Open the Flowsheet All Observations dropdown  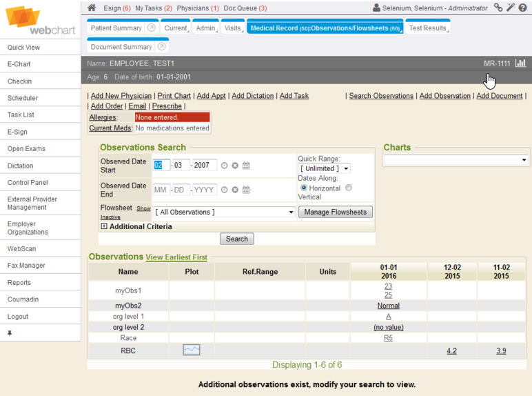point(225,212)
